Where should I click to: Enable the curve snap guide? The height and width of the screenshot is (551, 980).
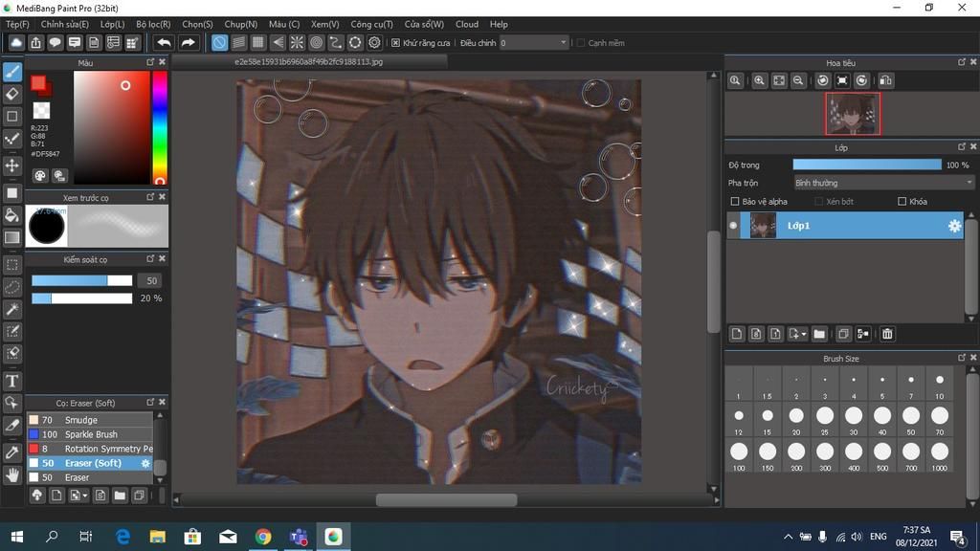point(336,42)
